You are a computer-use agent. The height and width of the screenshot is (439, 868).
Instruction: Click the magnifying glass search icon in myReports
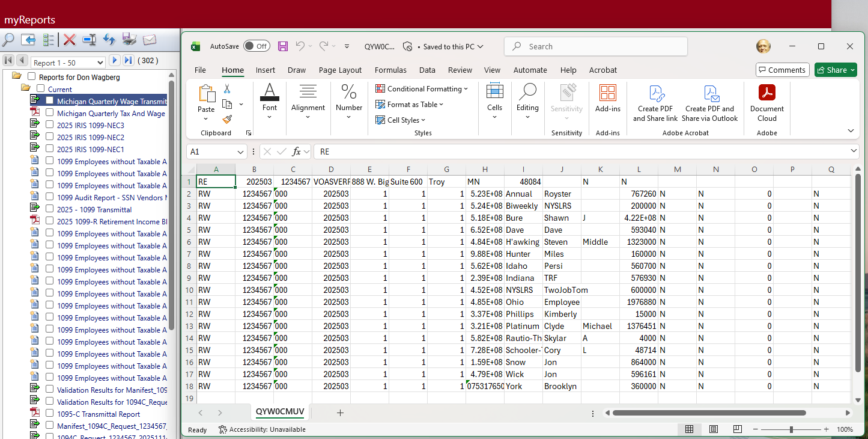pos(8,40)
